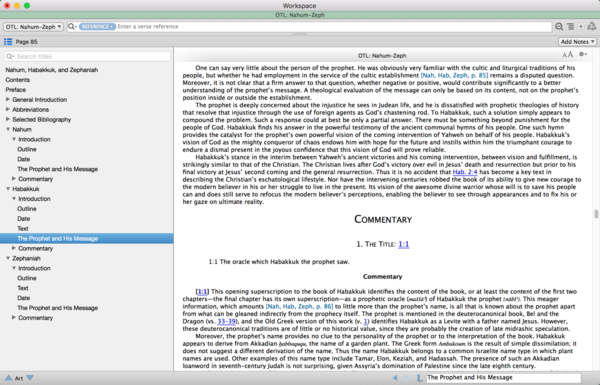This screenshot has height=385, width=600.
Task: Click the back history arrow at bottom
Action: click(395, 378)
